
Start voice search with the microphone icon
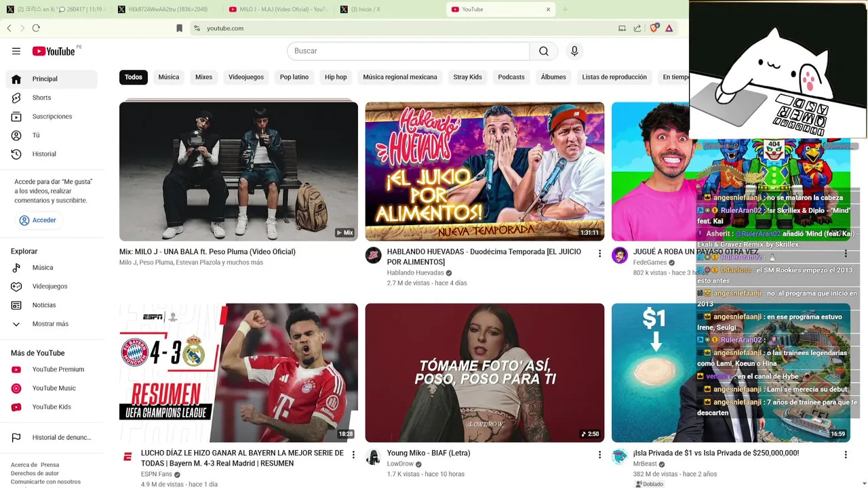tap(574, 51)
